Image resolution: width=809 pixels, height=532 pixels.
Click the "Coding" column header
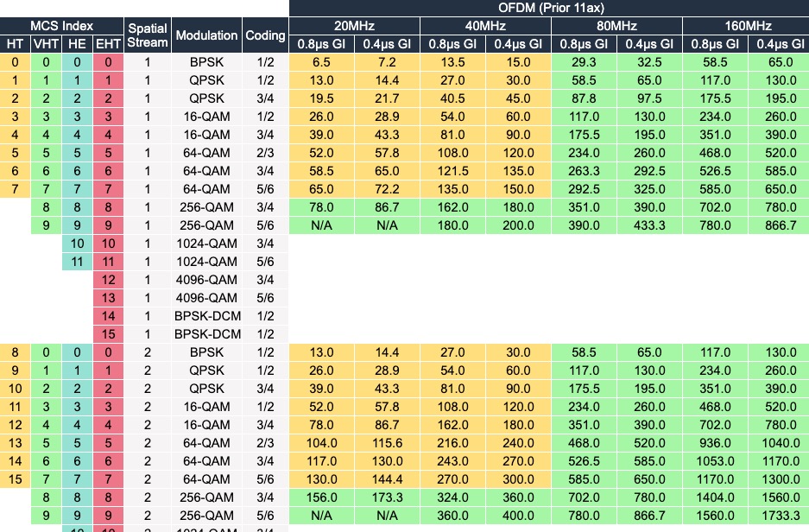tap(265, 35)
